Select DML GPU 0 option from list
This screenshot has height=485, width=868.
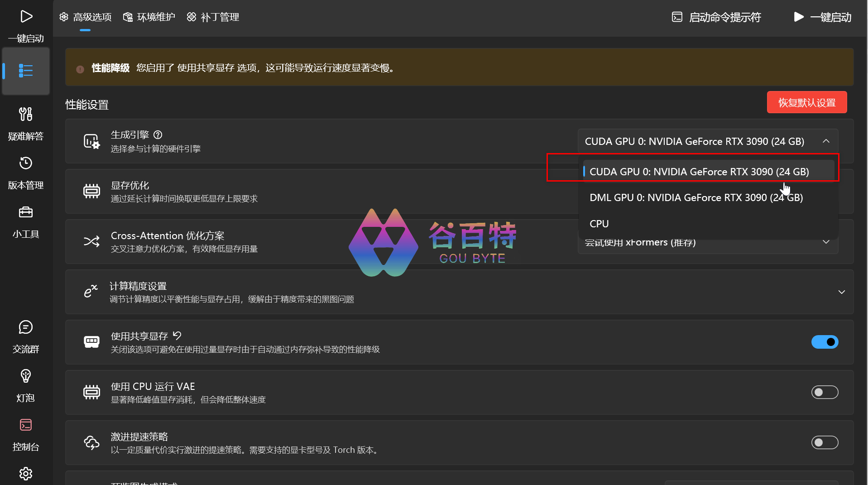click(696, 198)
